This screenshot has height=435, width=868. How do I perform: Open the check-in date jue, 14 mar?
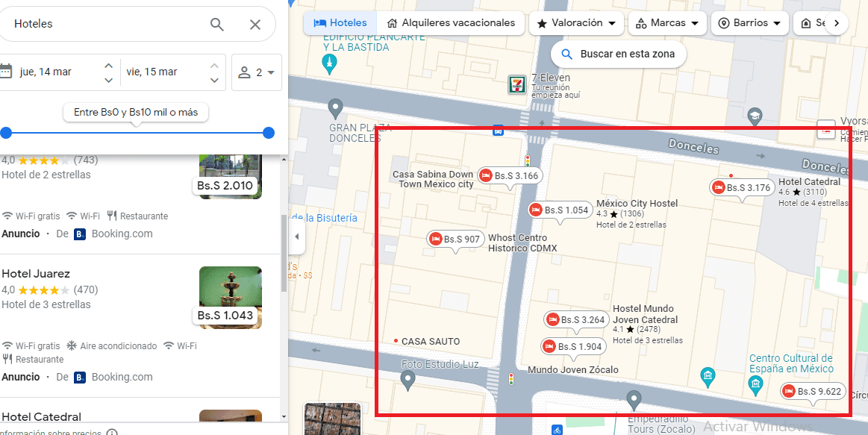pyautogui.click(x=46, y=72)
